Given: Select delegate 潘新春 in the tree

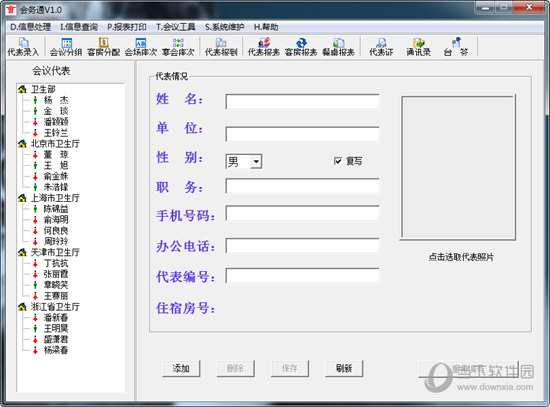Looking at the screenshot, I should [x=56, y=318].
